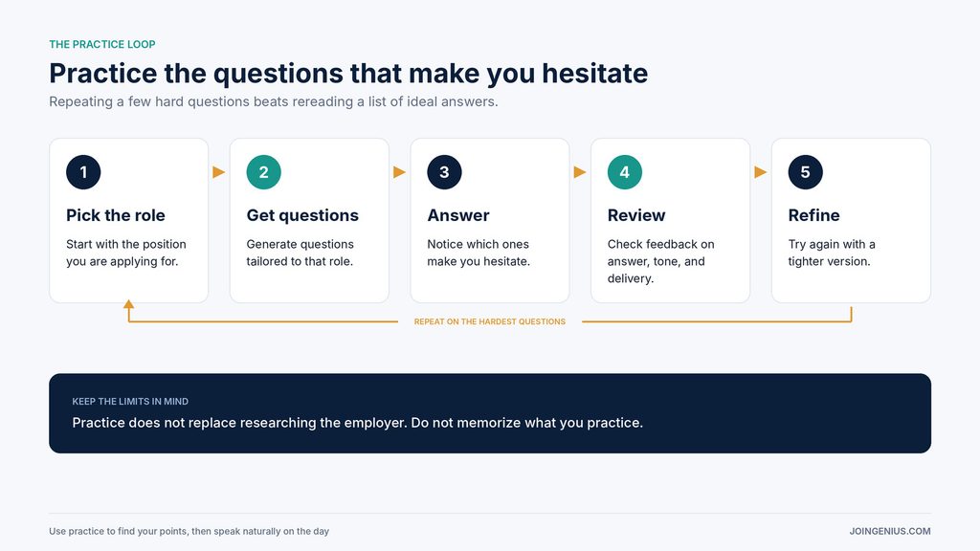Click the "Get questions" heading
The image size is (980, 551).
point(302,215)
